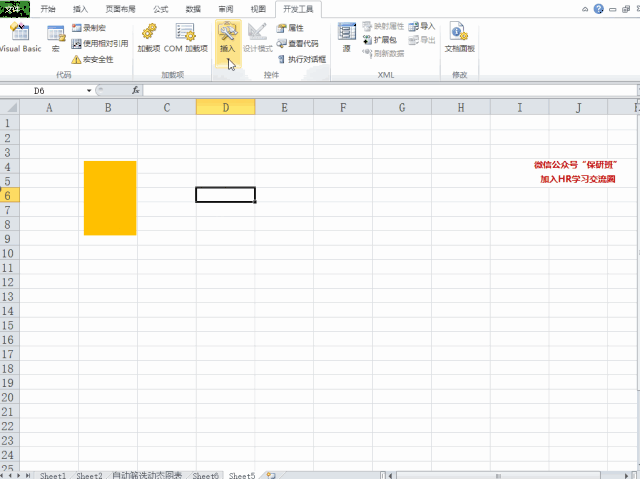
Task: Click XML 导入 import
Action: [x=422, y=27]
